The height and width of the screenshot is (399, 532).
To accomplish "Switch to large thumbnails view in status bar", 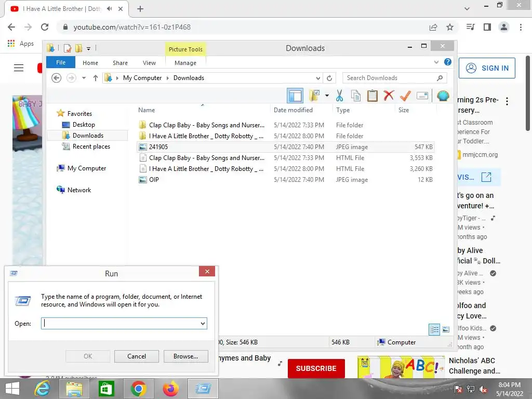I will coord(446,329).
